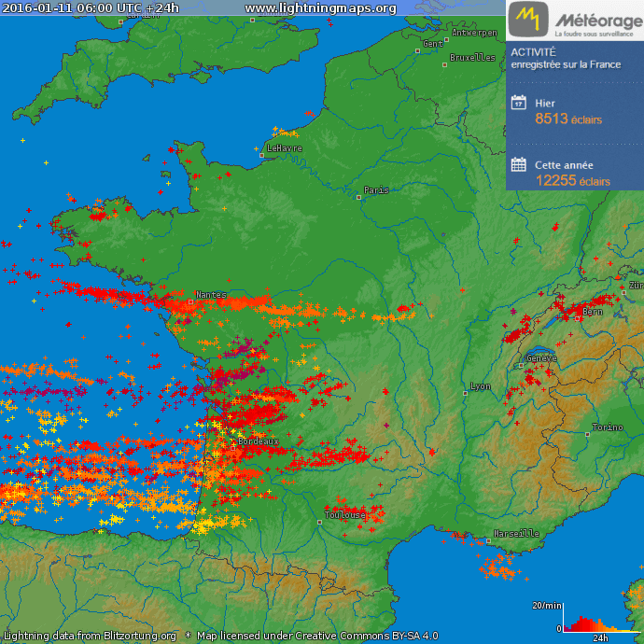Click the Bordeaux city label
The image size is (644, 644).
(259, 441)
